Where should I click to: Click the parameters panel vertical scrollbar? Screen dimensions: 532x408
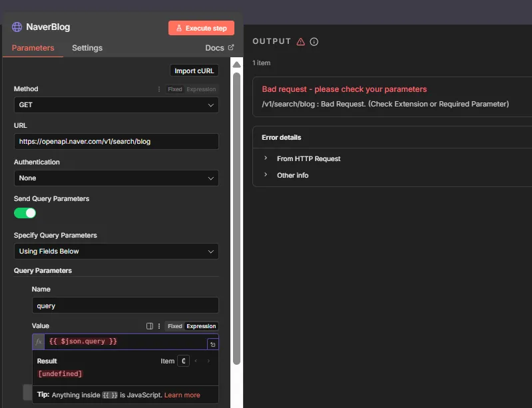(237, 219)
